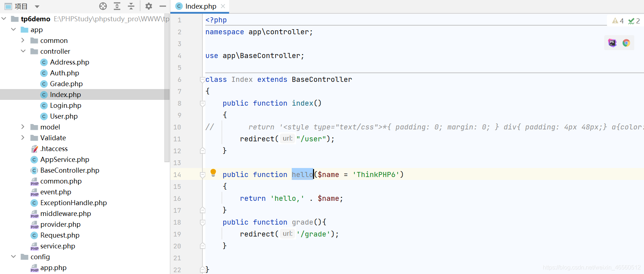
Task: Open Grade.php in the project tree
Action: (66, 84)
